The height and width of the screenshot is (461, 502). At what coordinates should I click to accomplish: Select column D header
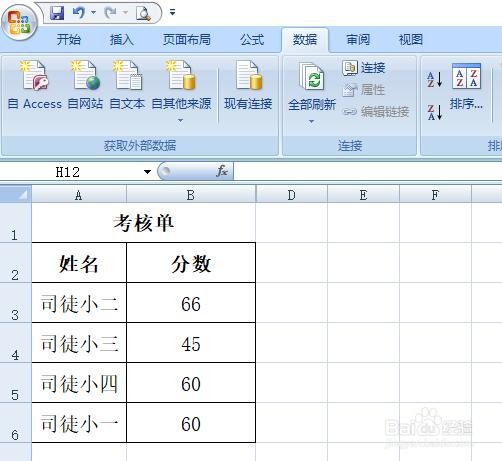(292, 195)
